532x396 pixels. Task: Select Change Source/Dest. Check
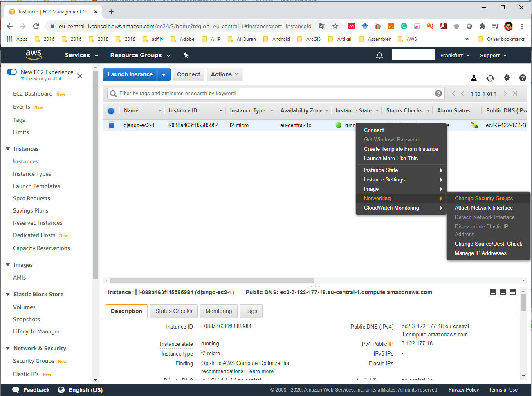pyautogui.click(x=488, y=244)
